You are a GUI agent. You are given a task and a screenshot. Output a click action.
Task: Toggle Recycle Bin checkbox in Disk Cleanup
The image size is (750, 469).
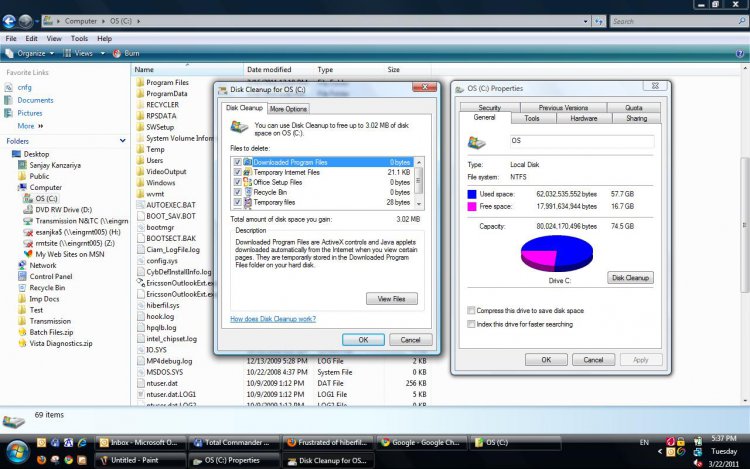pyautogui.click(x=237, y=192)
